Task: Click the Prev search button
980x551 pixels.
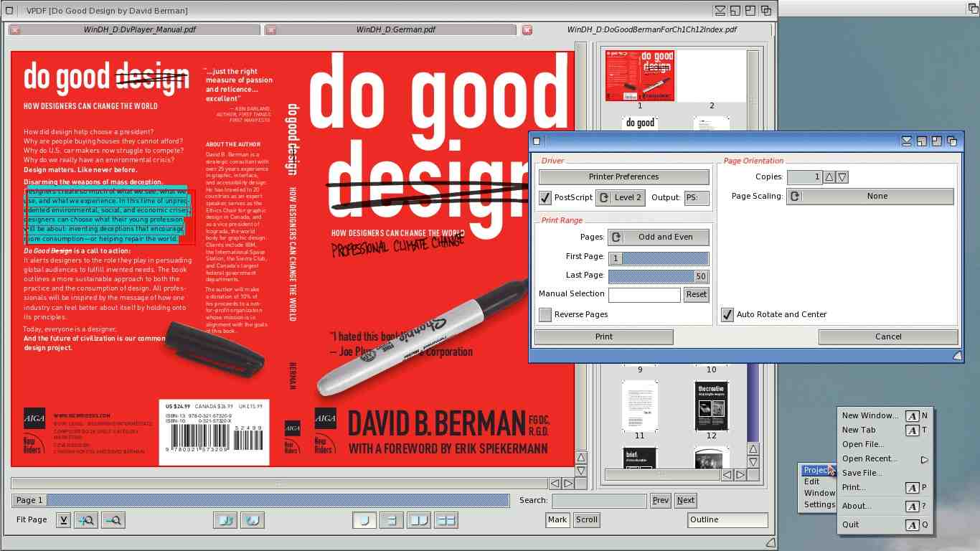Action: 661,501
